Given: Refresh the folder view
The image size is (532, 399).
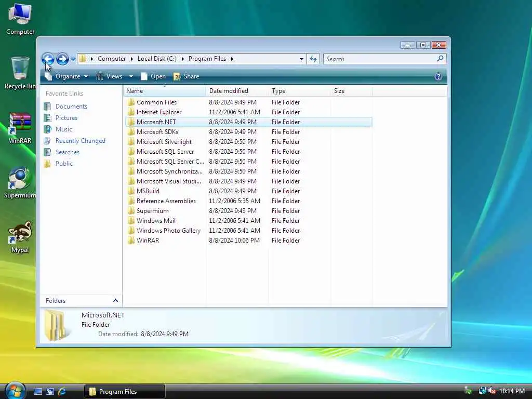Looking at the screenshot, I should 313,59.
